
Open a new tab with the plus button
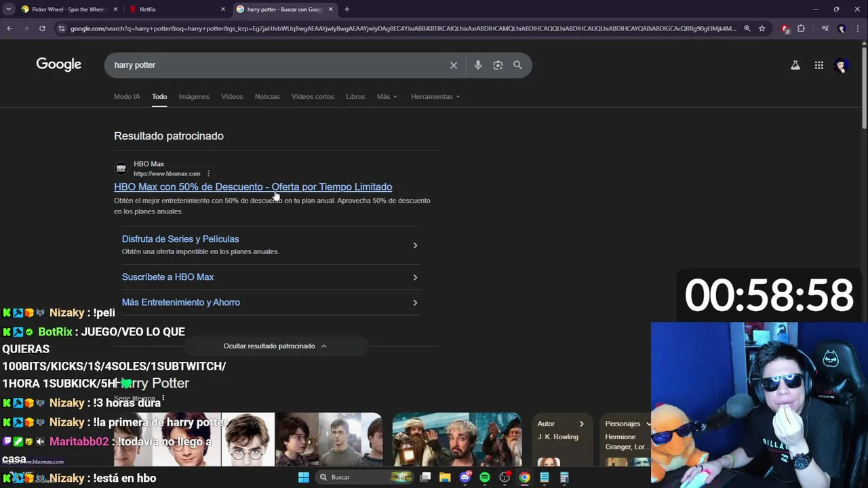pos(347,9)
